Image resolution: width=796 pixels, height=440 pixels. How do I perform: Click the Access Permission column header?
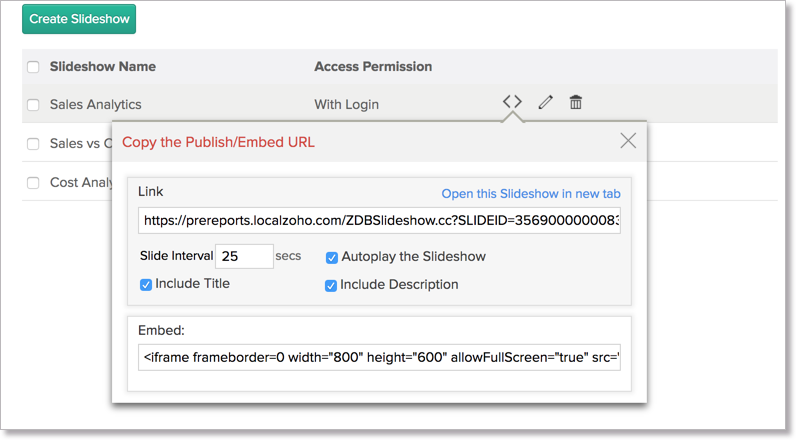pos(373,67)
